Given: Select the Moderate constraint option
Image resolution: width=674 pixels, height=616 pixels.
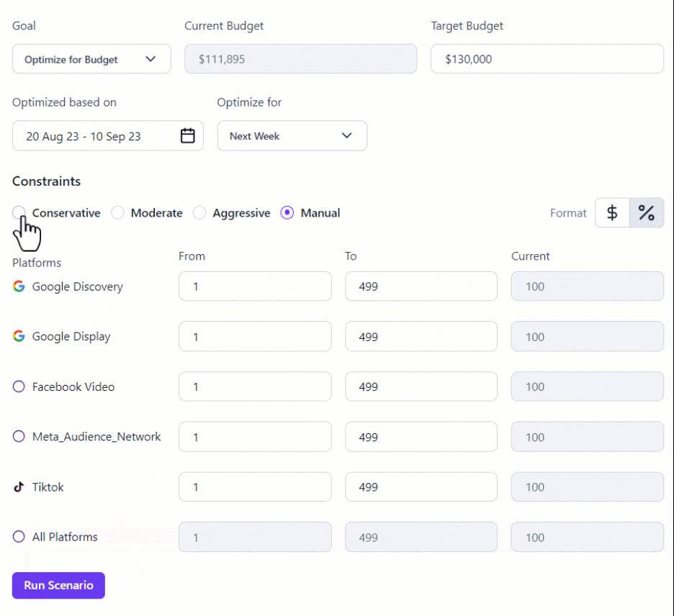Looking at the screenshot, I should coord(118,212).
